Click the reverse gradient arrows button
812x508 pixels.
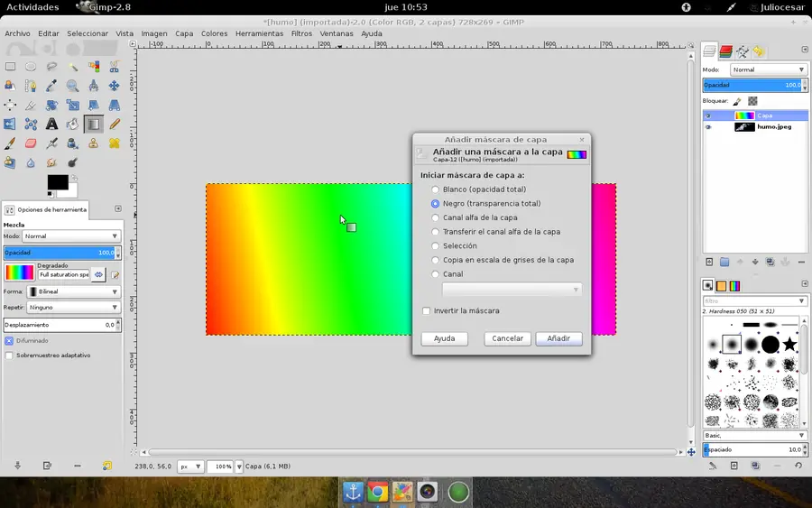coord(99,274)
